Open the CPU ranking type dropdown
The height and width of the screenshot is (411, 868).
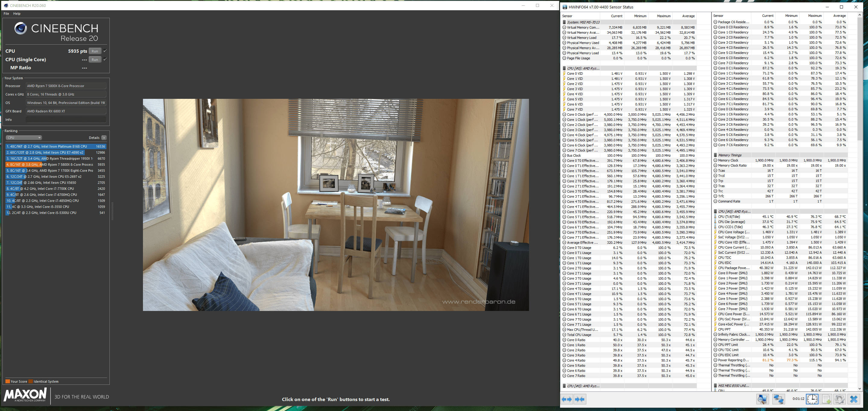pos(24,138)
